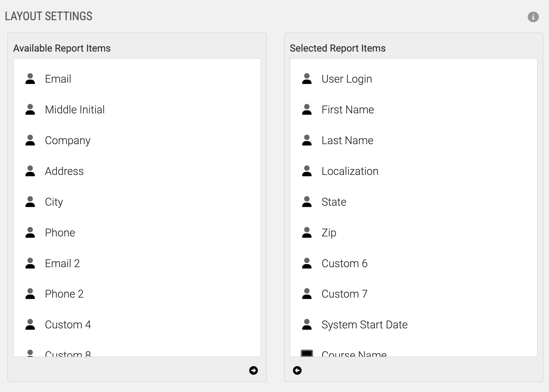Click the right arrow to add selected item

click(x=253, y=370)
